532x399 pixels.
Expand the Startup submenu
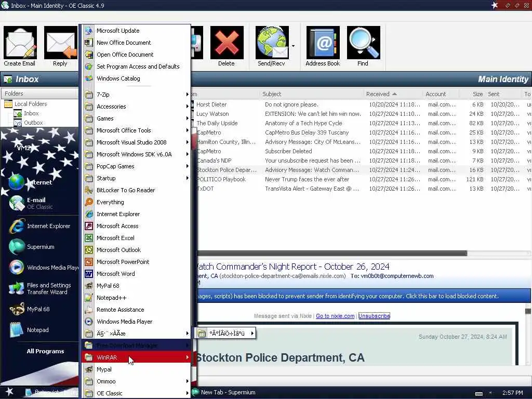pos(137,178)
